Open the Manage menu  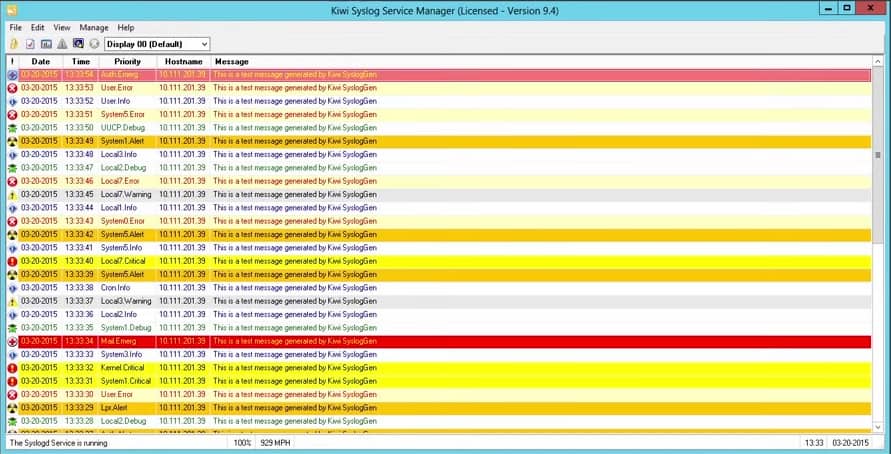[x=94, y=27]
